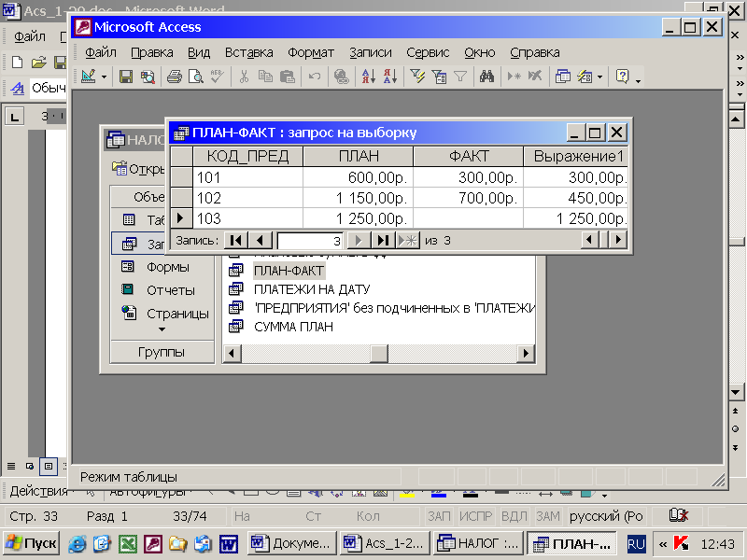Click the Paste clipboard icon
The width and height of the screenshot is (747, 560).
click(288, 77)
